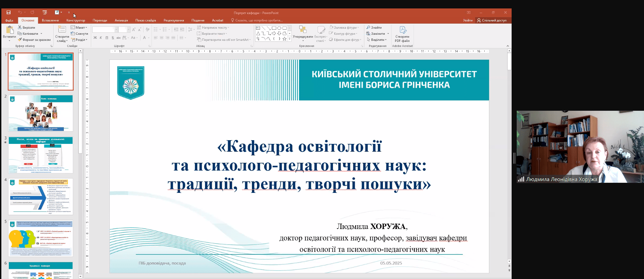Click the Cut (Вирізати) scissors icon

pyautogui.click(x=20, y=27)
